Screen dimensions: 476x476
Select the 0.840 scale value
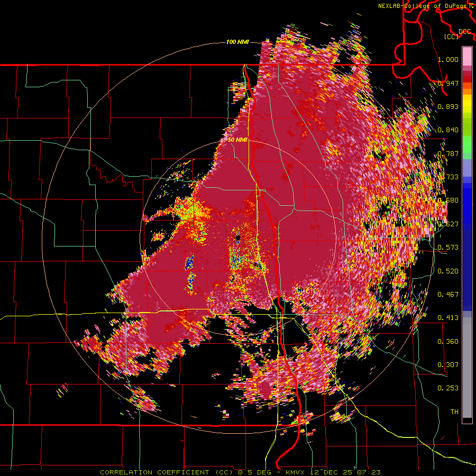pos(448,130)
